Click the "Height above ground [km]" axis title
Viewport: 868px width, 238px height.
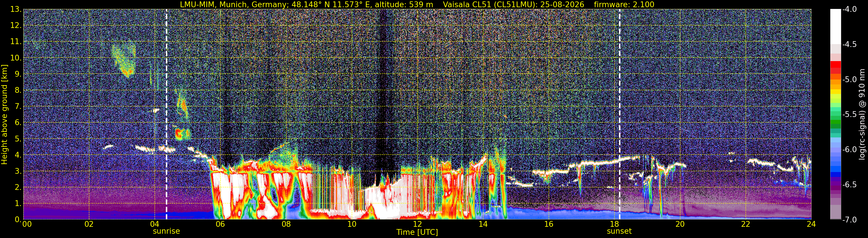(x=4, y=115)
